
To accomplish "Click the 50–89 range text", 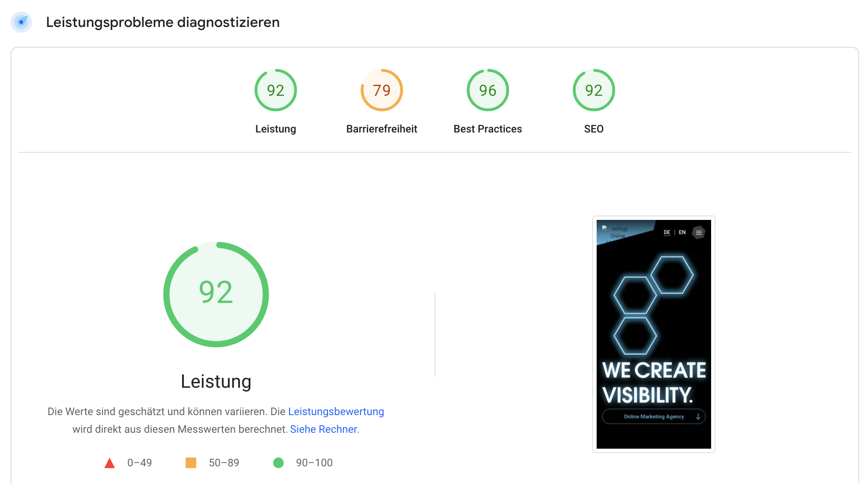I will pos(224,463).
